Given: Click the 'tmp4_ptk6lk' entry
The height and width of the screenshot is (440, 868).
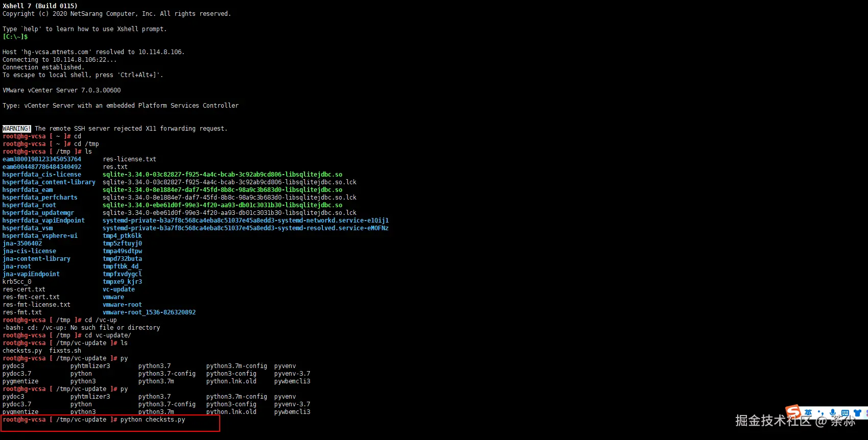Looking at the screenshot, I should point(122,236).
